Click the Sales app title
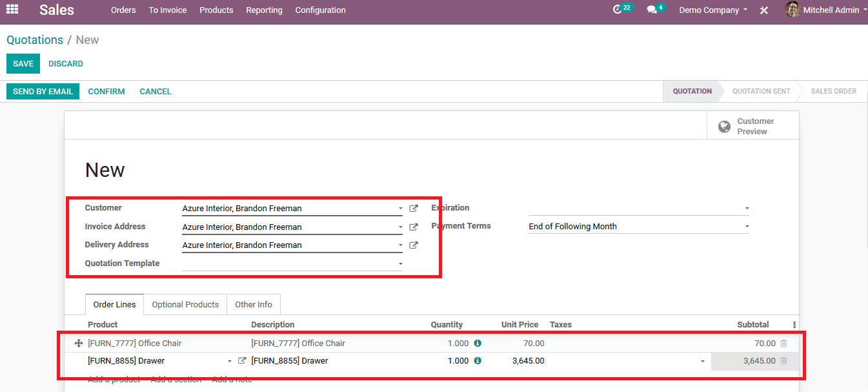Viewport: 868px width, 392px height. (57, 10)
